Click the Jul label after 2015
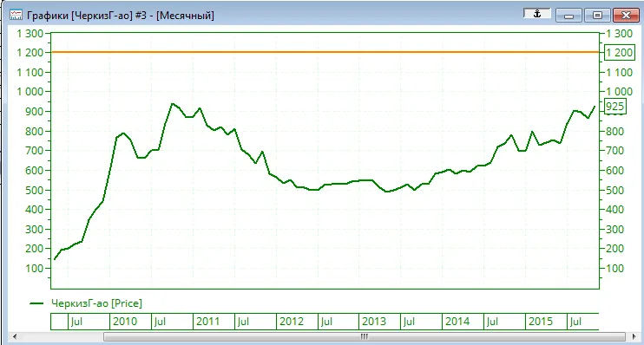The width and height of the screenshot is (644, 345). coord(575,322)
